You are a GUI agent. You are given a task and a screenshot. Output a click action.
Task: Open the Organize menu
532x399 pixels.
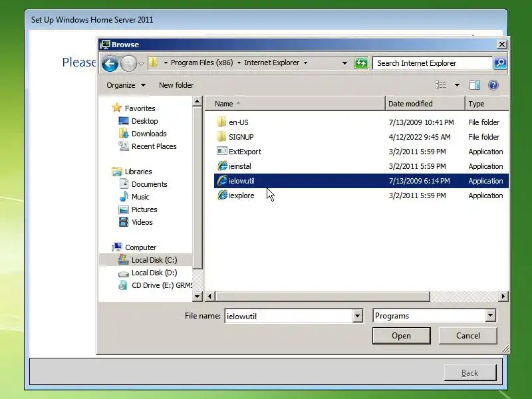126,85
